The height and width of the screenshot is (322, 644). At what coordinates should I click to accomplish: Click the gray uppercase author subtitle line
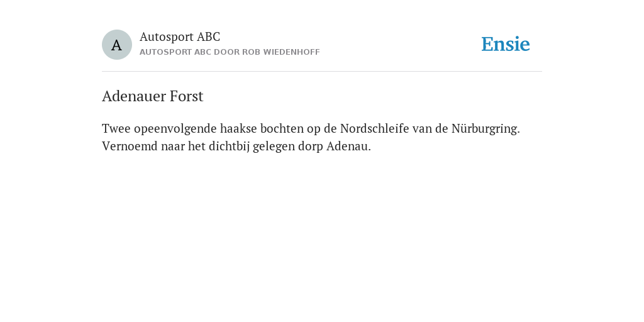[230, 52]
